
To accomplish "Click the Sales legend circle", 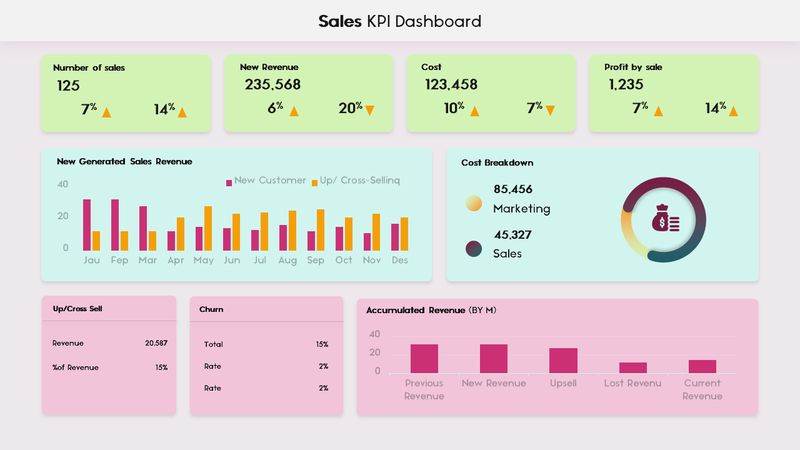I will click(x=473, y=248).
